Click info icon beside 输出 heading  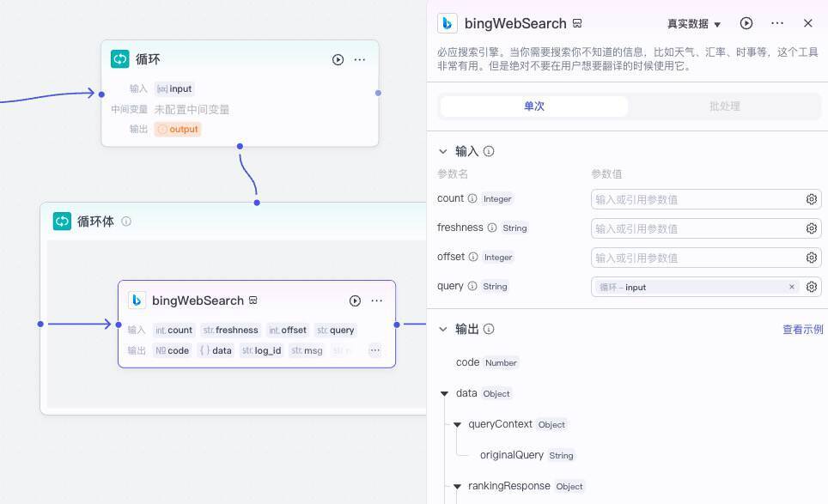coord(487,329)
